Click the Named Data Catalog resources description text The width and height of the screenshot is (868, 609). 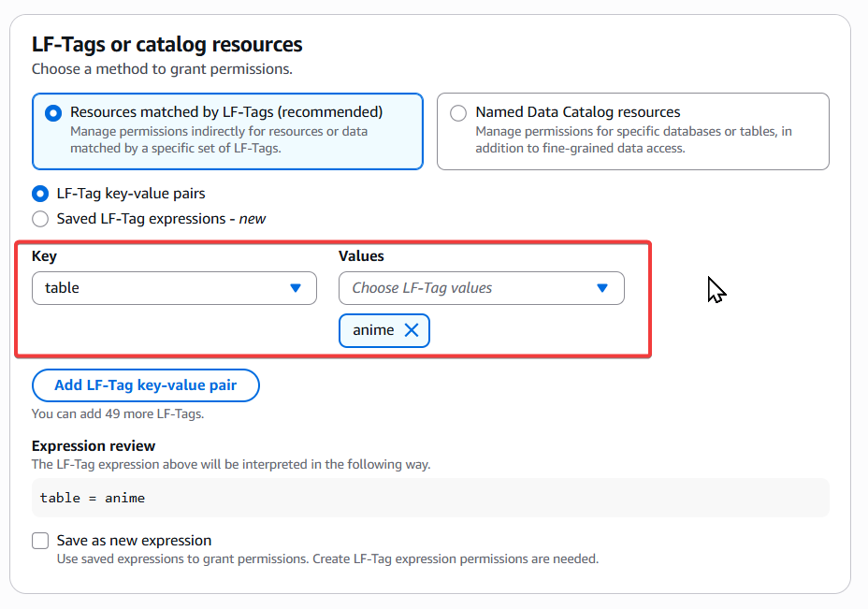(x=633, y=139)
